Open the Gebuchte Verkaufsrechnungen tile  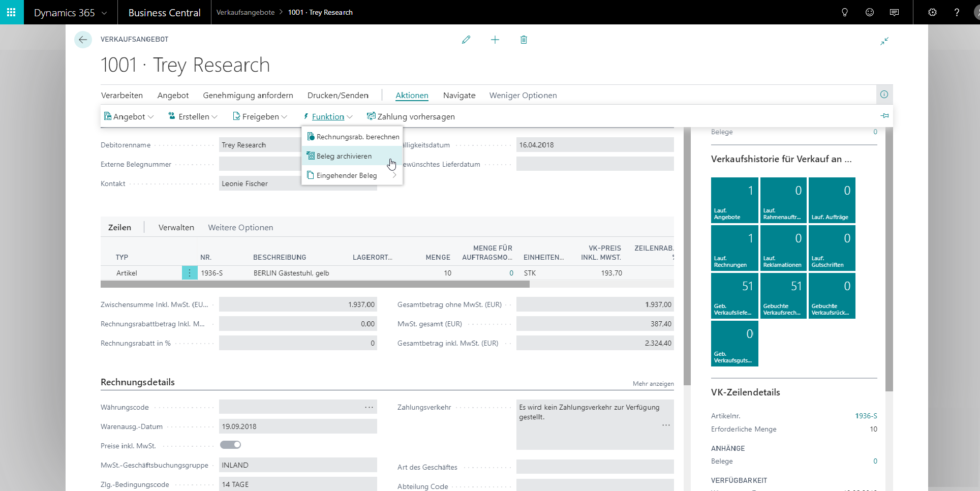pyautogui.click(x=783, y=296)
